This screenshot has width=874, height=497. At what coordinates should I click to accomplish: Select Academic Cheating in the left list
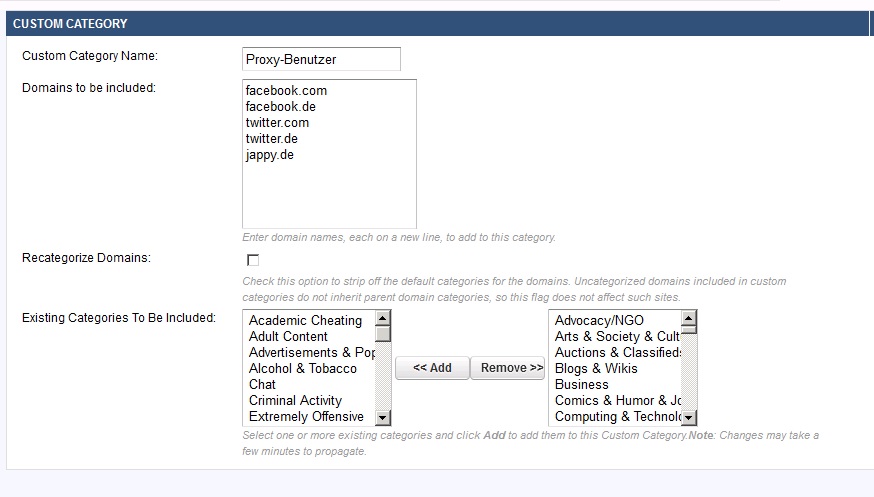click(x=305, y=320)
